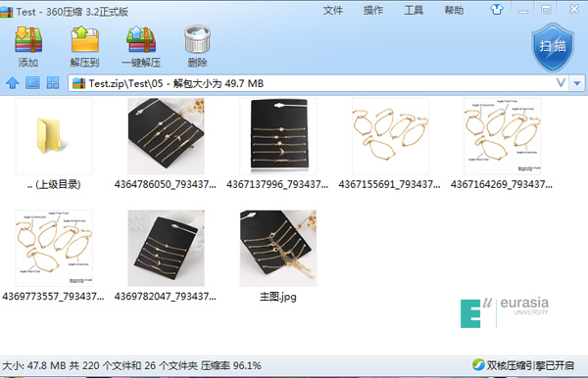Select the 主图.jpg thumbnail
The image size is (588, 378).
coord(278,257)
